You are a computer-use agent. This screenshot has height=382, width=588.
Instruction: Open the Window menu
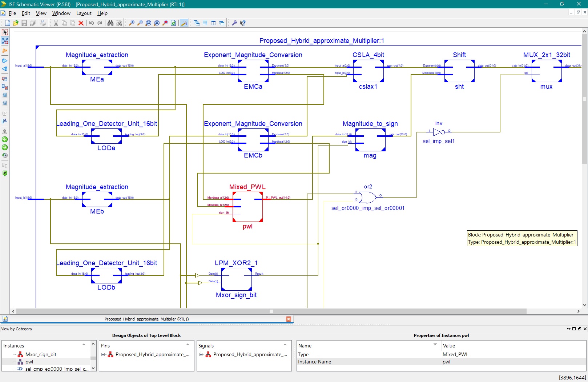tap(61, 13)
